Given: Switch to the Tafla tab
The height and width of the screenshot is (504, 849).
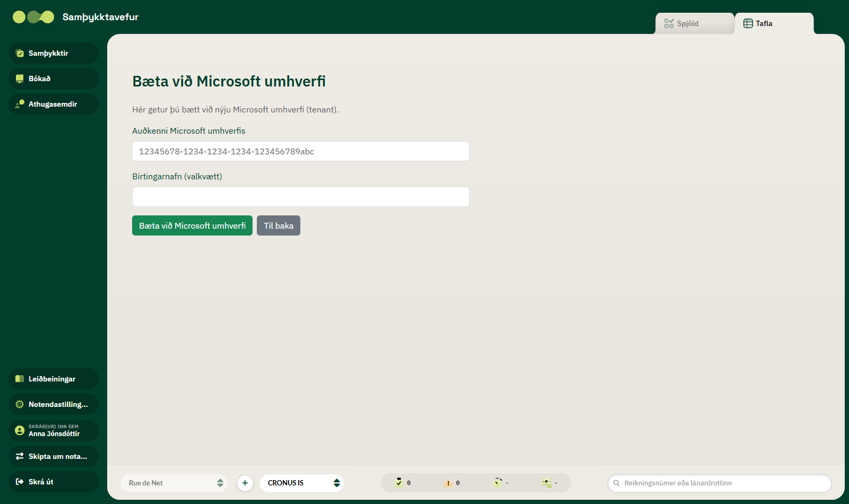Looking at the screenshot, I should pyautogui.click(x=774, y=23).
